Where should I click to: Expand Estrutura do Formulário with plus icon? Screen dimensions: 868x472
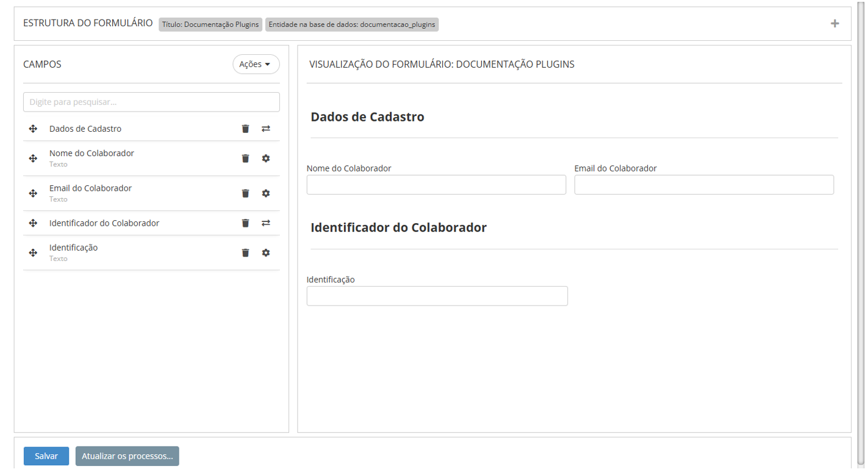834,24
